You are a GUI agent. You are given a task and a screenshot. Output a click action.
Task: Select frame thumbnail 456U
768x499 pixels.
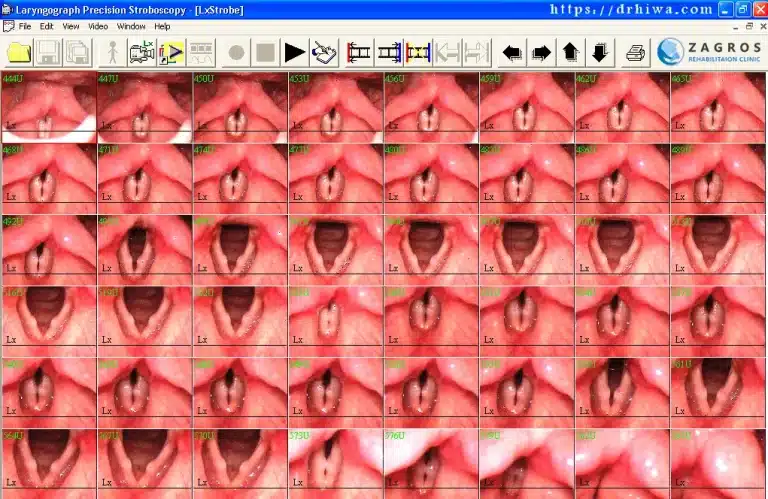[431, 107]
